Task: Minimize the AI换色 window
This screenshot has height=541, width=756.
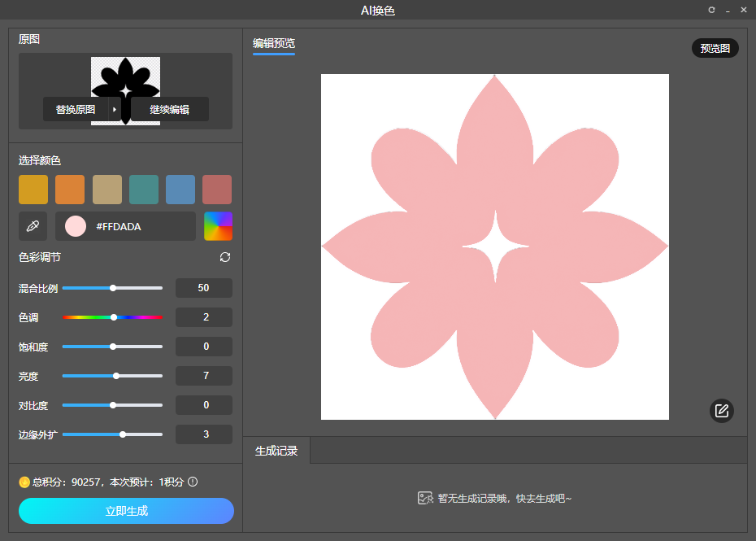Action: pyautogui.click(x=728, y=10)
